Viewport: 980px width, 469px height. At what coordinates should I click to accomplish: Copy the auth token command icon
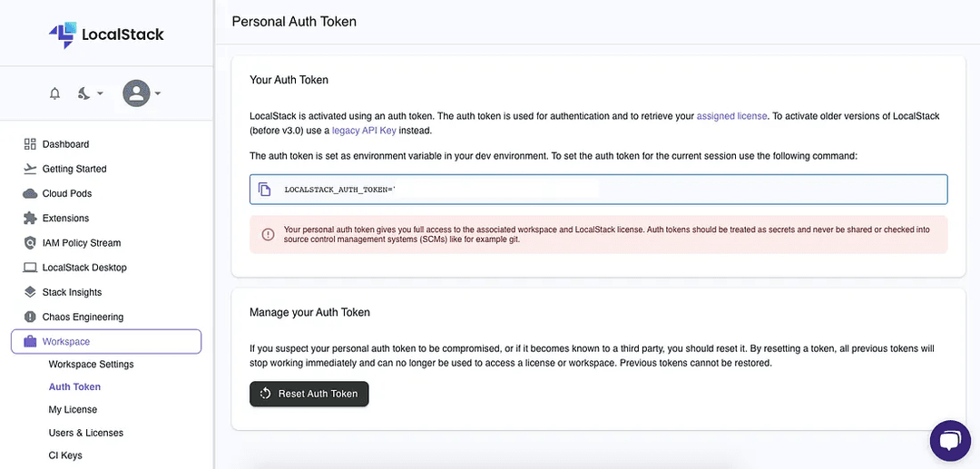point(265,190)
